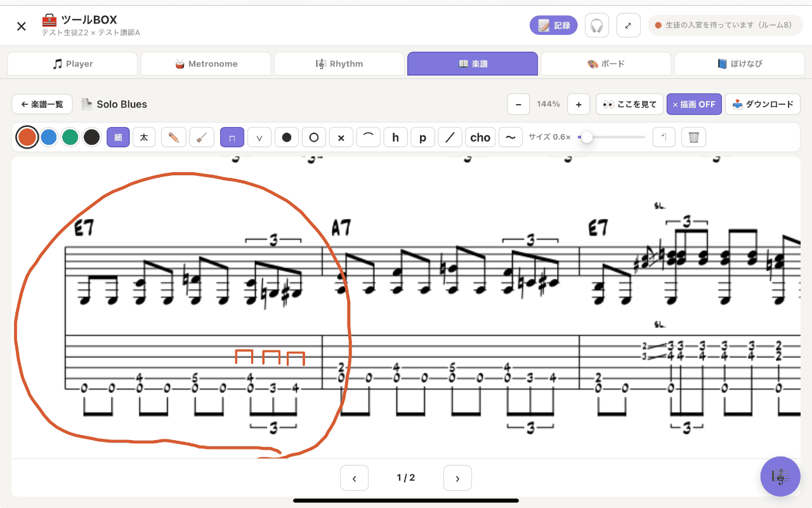Click the document icon beside Solo Blues
812x508 pixels.
(x=86, y=104)
